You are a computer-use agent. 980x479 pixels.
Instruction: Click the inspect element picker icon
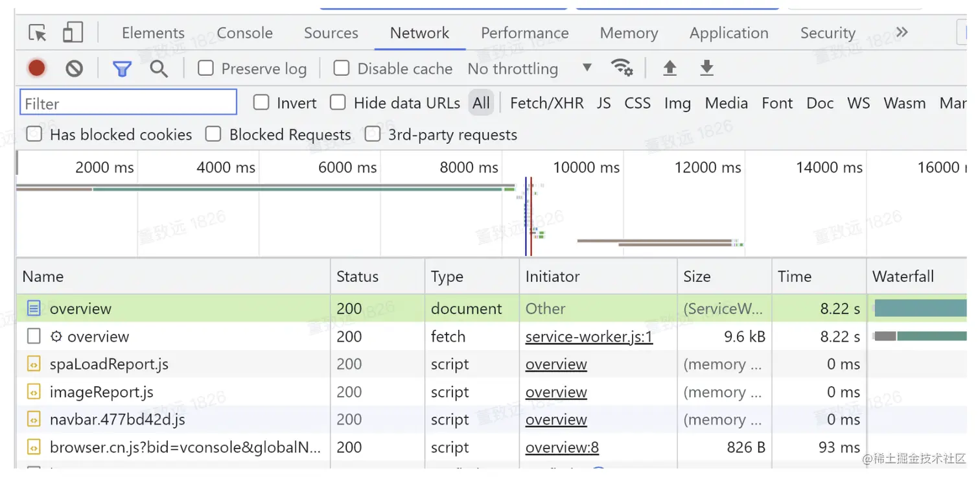pos(38,33)
